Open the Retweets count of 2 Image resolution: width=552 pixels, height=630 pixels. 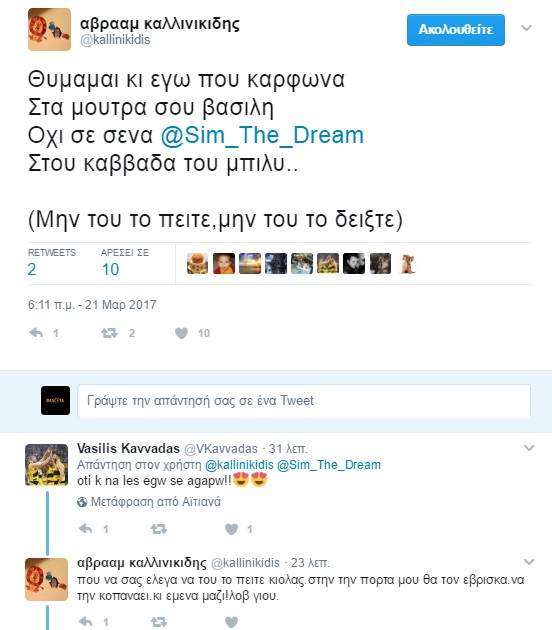[32, 269]
